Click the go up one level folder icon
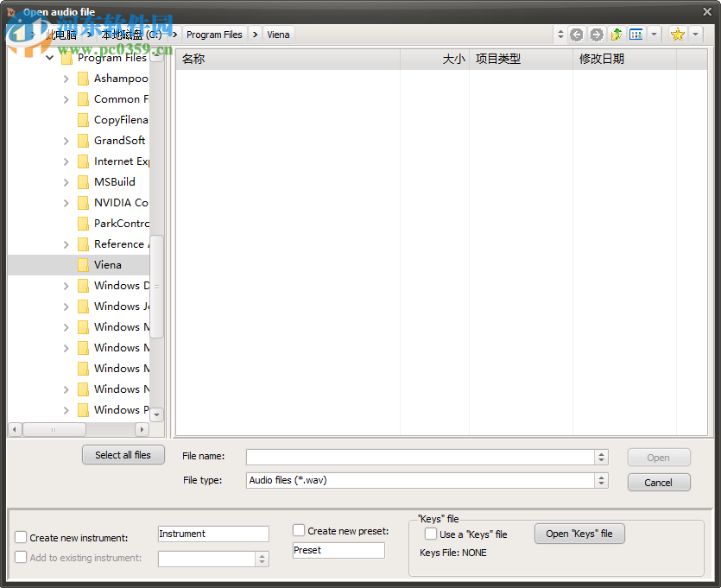The image size is (721, 588). pyautogui.click(x=617, y=35)
